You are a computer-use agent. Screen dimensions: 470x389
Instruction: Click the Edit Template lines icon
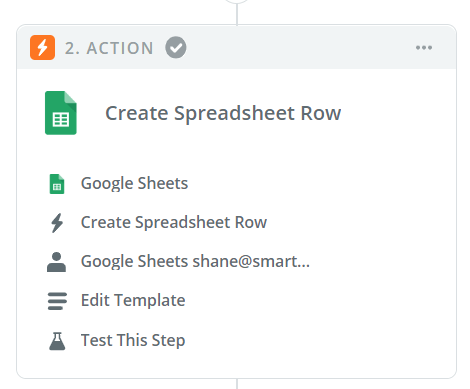[x=57, y=301]
